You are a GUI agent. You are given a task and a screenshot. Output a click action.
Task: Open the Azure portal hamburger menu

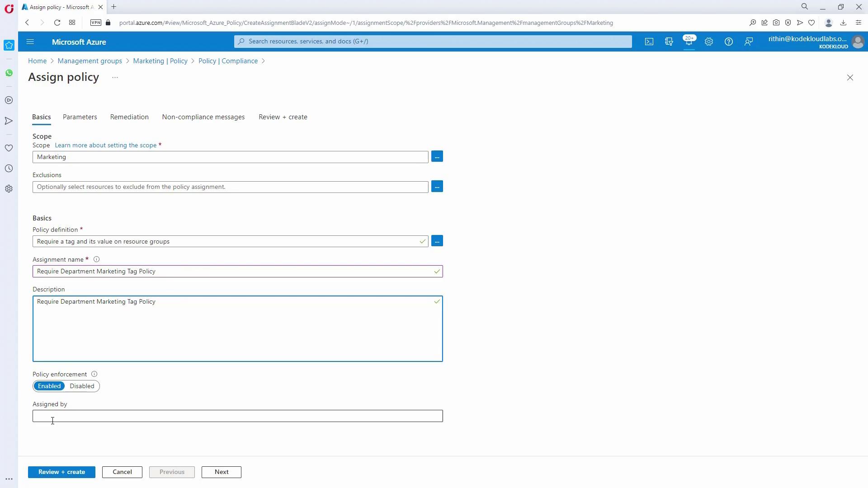tap(30, 42)
